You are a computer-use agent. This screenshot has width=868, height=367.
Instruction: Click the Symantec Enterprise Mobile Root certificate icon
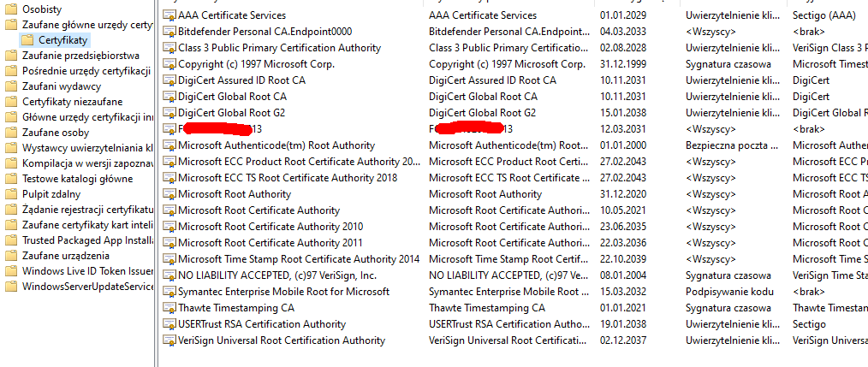click(169, 292)
